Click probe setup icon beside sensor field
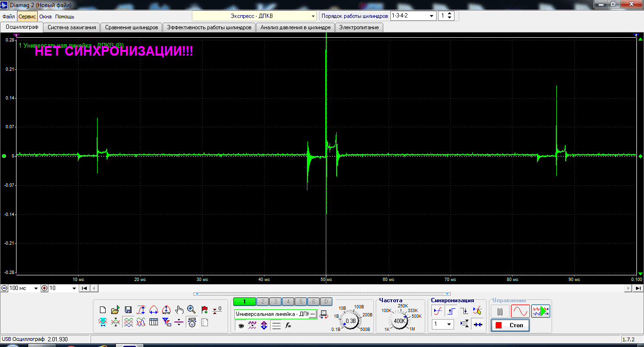Image resolution: width=644 pixels, height=347 pixels. [324, 314]
